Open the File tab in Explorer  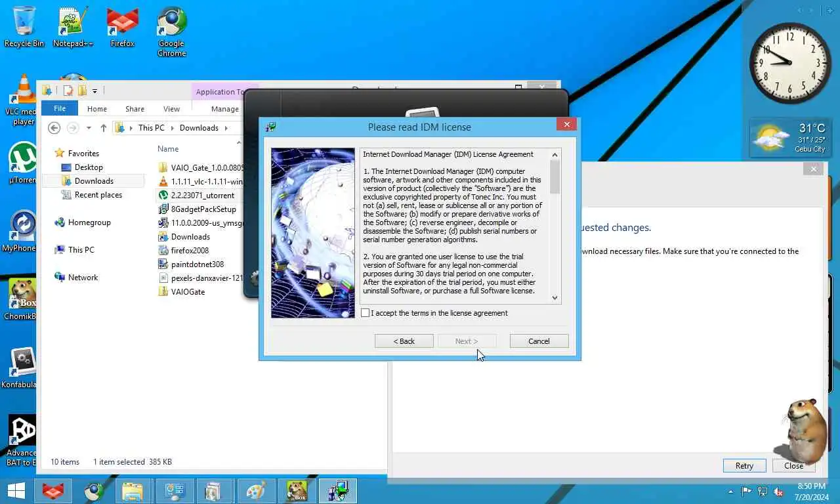pyautogui.click(x=60, y=109)
